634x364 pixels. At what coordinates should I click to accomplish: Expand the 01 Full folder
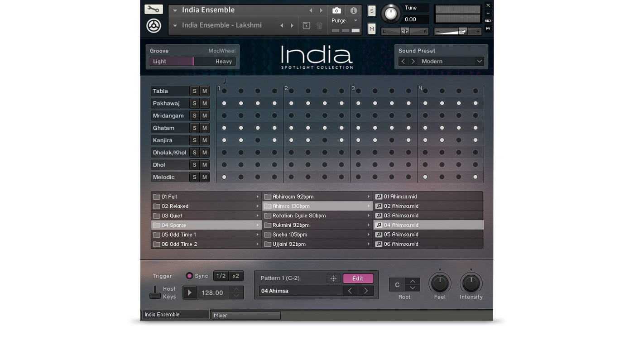(207, 196)
